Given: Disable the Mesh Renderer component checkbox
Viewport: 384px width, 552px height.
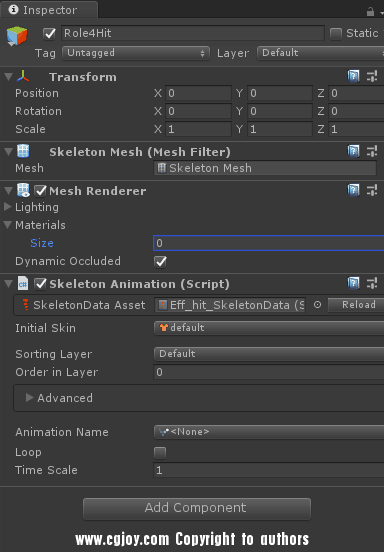Looking at the screenshot, I should [x=40, y=191].
